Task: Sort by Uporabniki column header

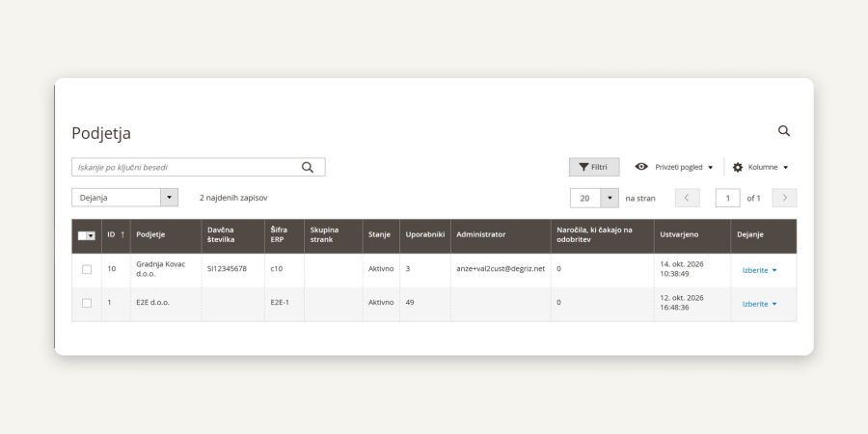Action: (425, 234)
